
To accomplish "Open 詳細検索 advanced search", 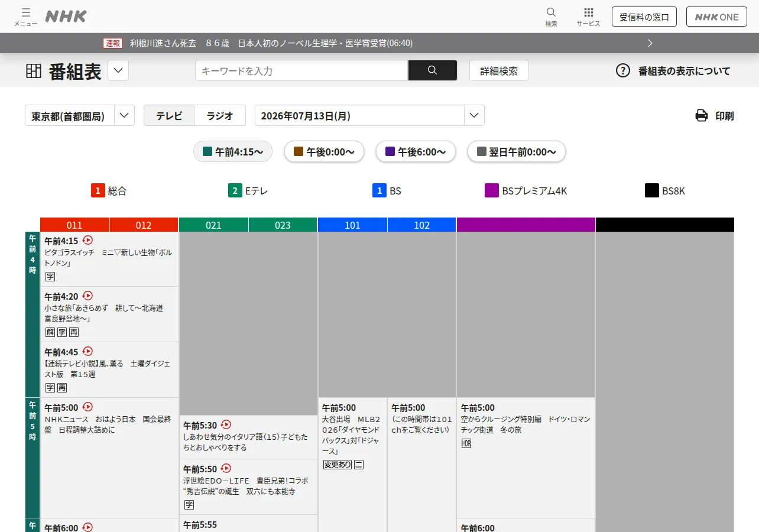I will click(499, 70).
